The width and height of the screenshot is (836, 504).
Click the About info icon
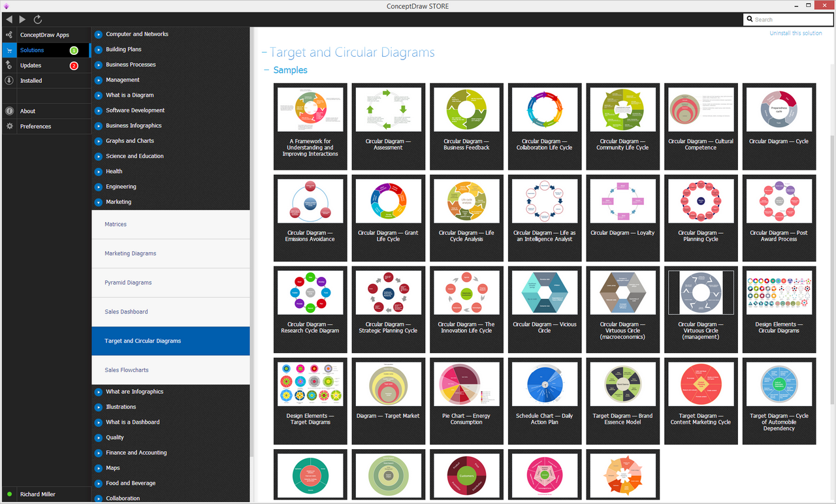tap(9, 111)
